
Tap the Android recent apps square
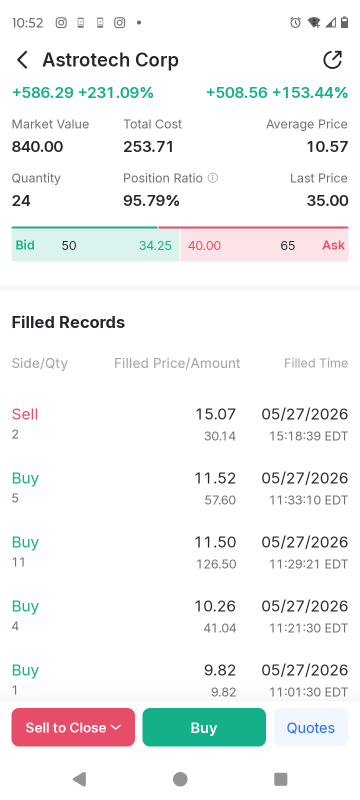(280, 779)
